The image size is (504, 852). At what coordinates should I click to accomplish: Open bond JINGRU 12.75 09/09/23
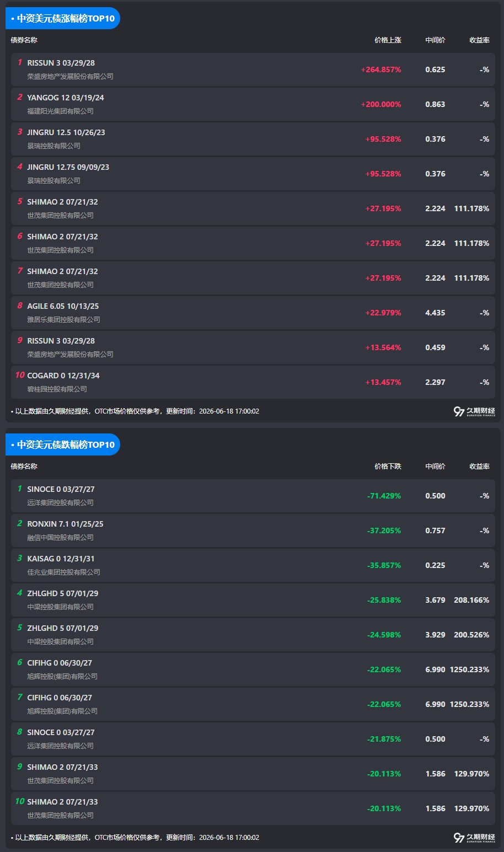[68, 167]
